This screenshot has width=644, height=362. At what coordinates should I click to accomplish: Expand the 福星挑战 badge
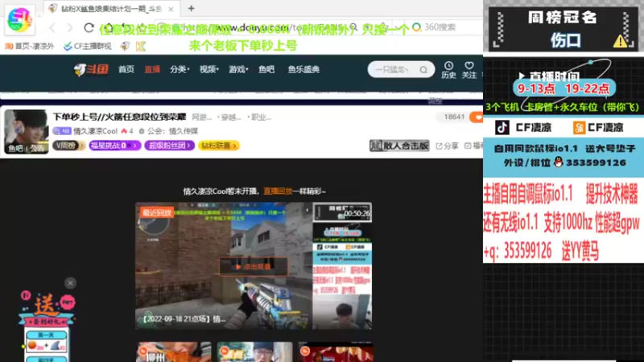tap(114, 146)
